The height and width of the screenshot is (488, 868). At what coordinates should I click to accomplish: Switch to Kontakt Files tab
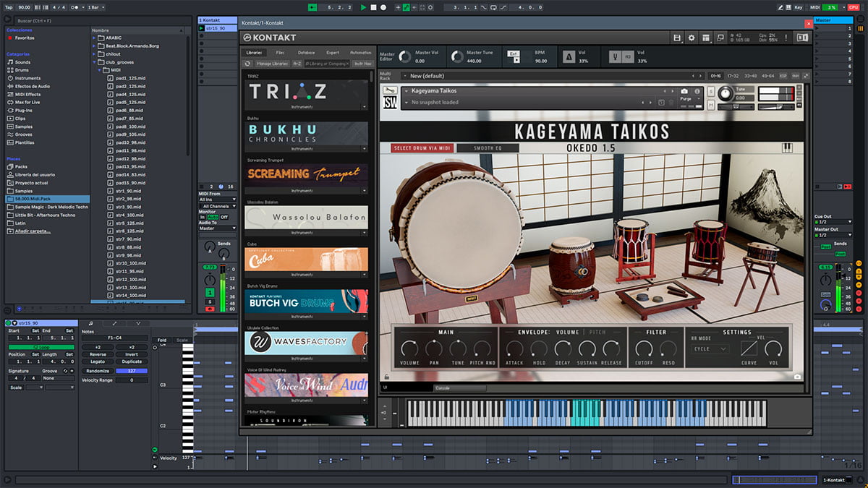coord(280,53)
